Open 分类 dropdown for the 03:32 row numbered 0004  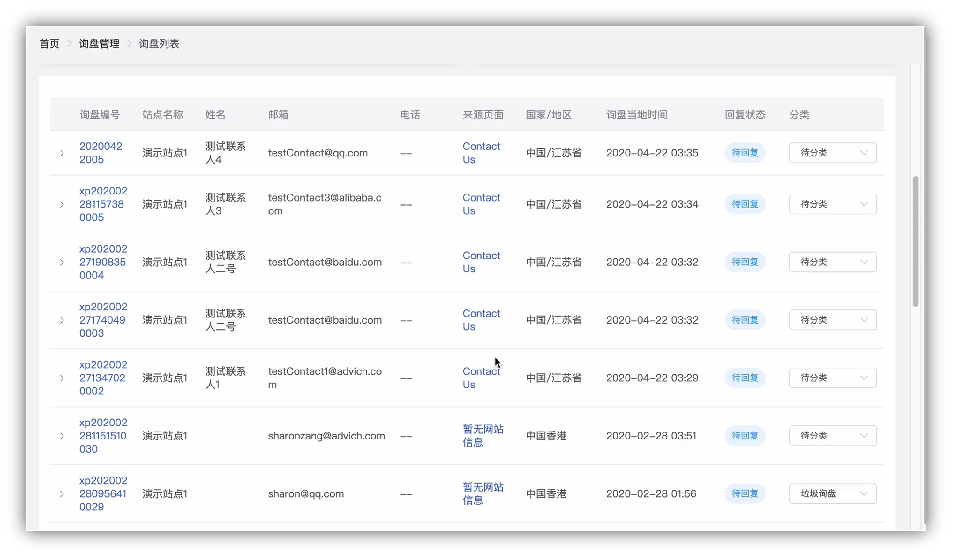tap(832, 262)
